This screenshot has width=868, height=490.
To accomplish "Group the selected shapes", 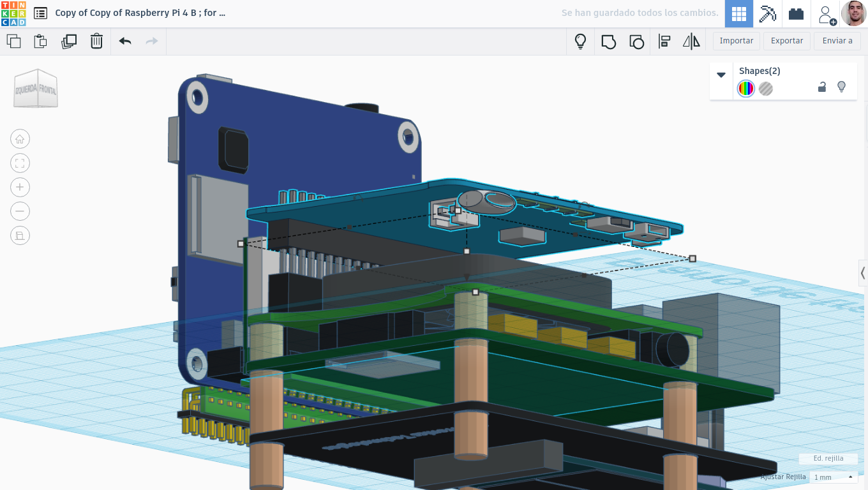I will tap(609, 42).
